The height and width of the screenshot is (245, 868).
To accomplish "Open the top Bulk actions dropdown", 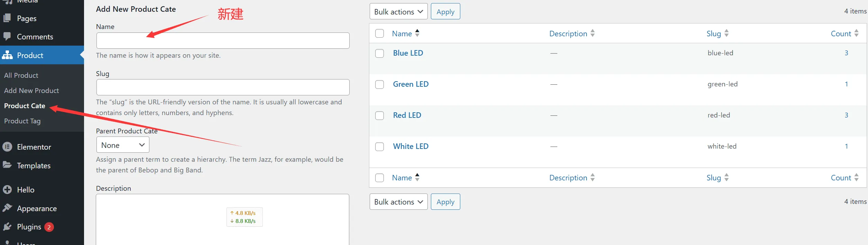I will click(x=398, y=11).
